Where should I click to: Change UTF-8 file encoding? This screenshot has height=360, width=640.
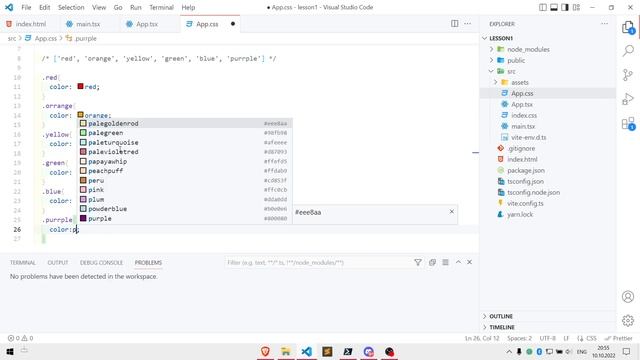pos(547,338)
